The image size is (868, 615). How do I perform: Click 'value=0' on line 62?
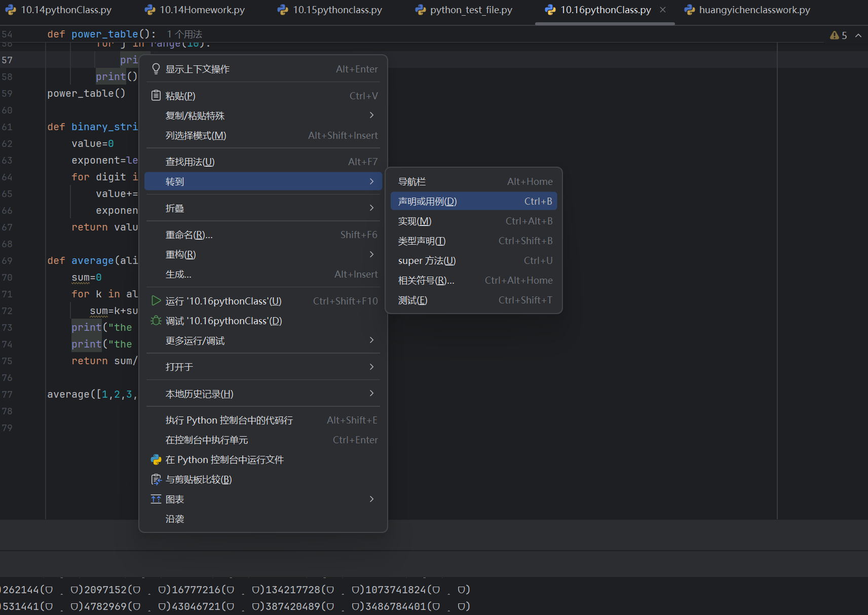(x=93, y=143)
